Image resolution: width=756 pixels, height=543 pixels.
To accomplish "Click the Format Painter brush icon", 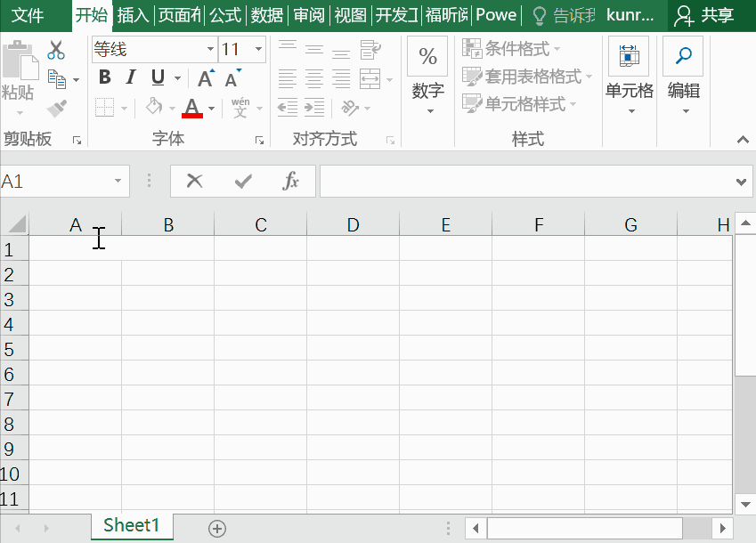I will (56, 106).
